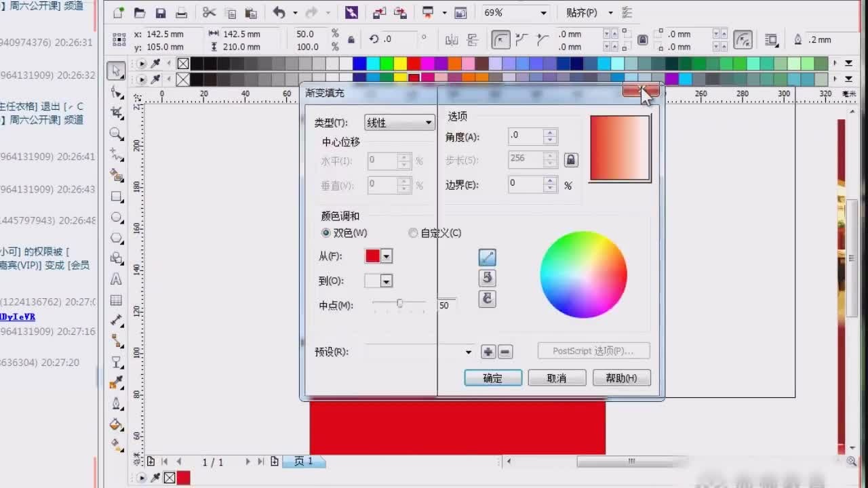
Task: Select the Pick tool in toolbox
Action: (x=117, y=70)
